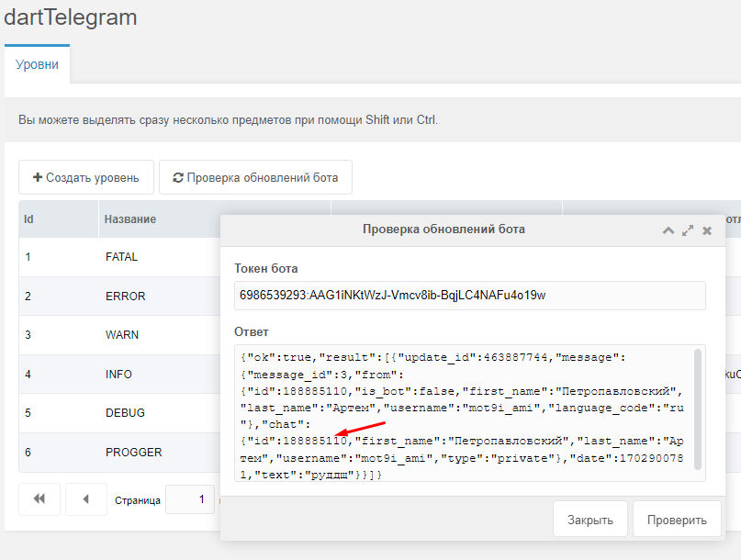
Task: Open the Уровни tab
Action: pyautogui.click(x=37, y=64)
